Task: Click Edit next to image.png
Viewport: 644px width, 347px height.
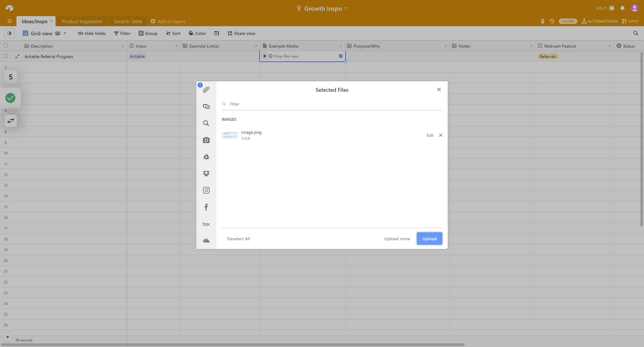Action: pyautogui.click(x=430, y=135)
